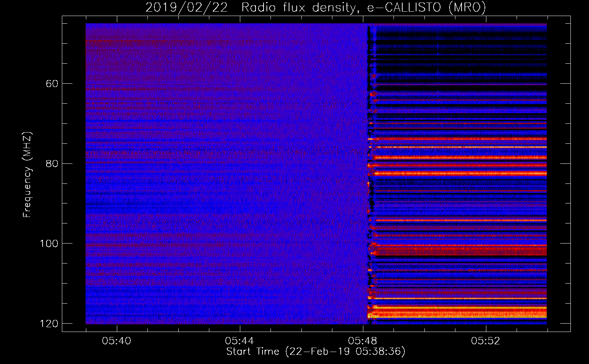The image size is (589, 364).
Task: Click the 100 frequency tick label
Action: pos(49,244)
